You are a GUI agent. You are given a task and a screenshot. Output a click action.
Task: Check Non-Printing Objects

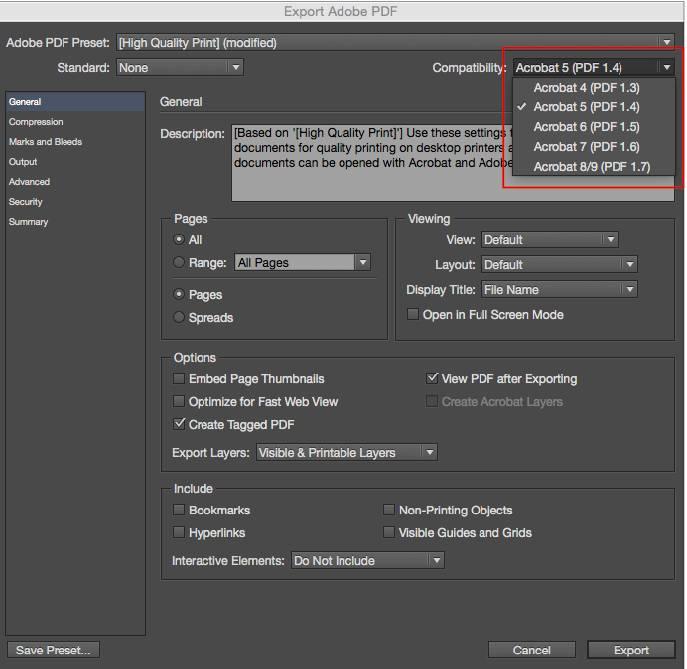tap(389, 510)
